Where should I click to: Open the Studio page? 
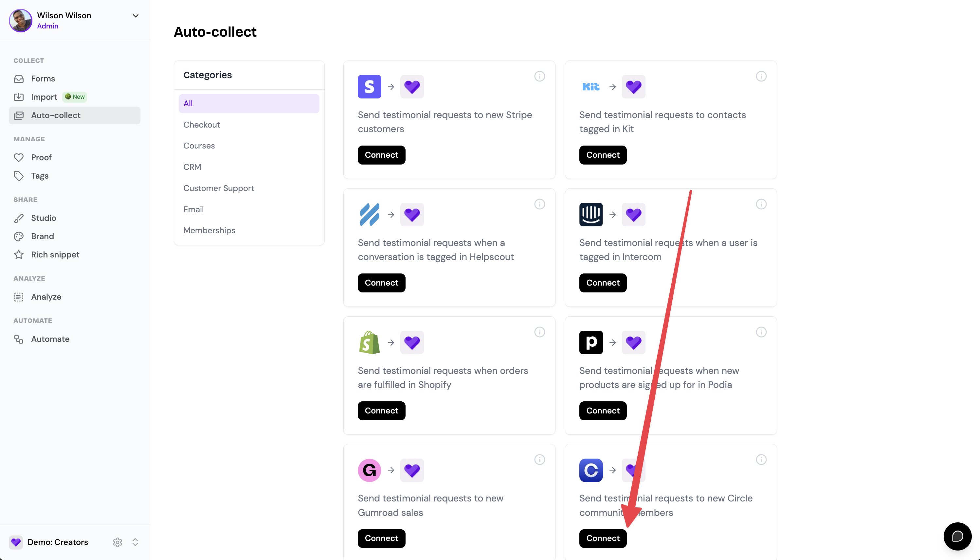(x=44, y=218)
